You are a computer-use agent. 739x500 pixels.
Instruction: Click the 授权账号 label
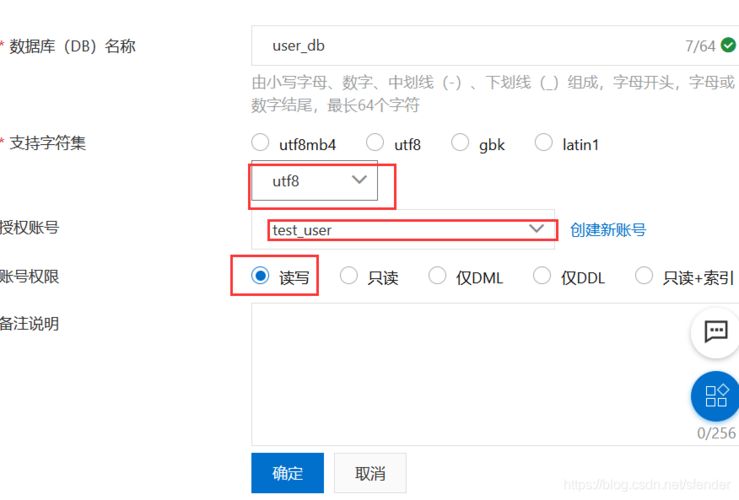pyautogui.click(x=29, y=228)
